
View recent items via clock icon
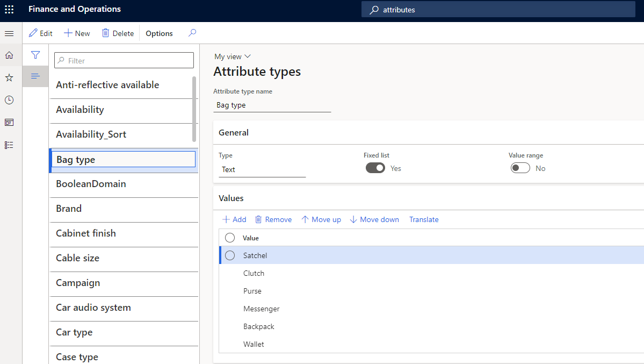(x=9, y=99)
